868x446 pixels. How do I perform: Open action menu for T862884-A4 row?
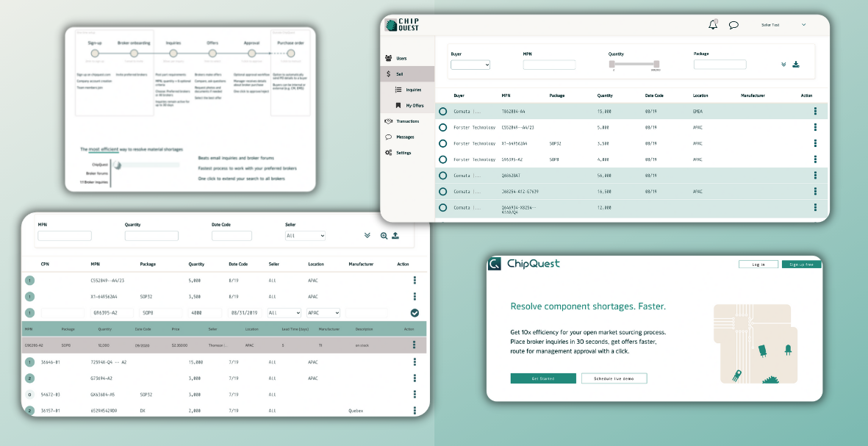click(815, 112)
